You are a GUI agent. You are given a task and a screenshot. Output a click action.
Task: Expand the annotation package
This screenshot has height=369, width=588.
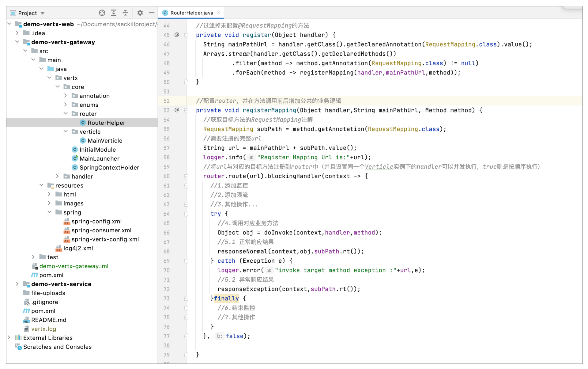tap(66, 96)
